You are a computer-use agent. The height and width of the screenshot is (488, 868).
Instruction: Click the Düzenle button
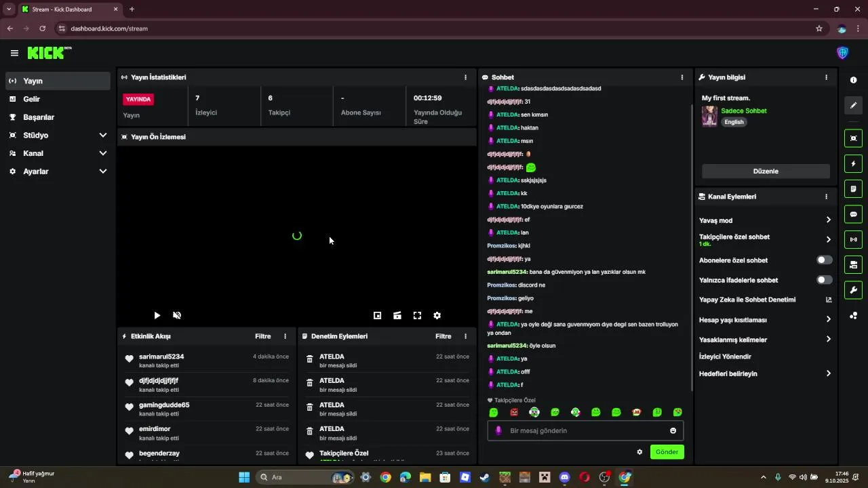[x=766, y=171]
